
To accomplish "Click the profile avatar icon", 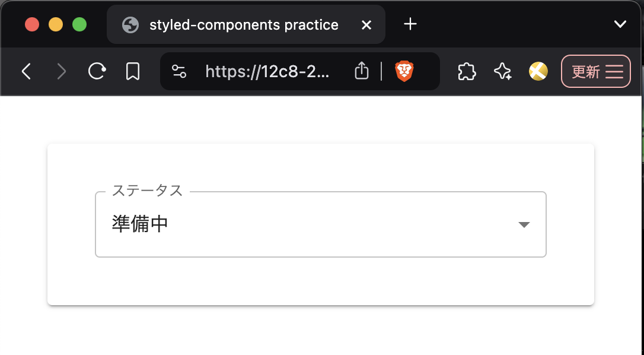I will click(x=538, y=71).
